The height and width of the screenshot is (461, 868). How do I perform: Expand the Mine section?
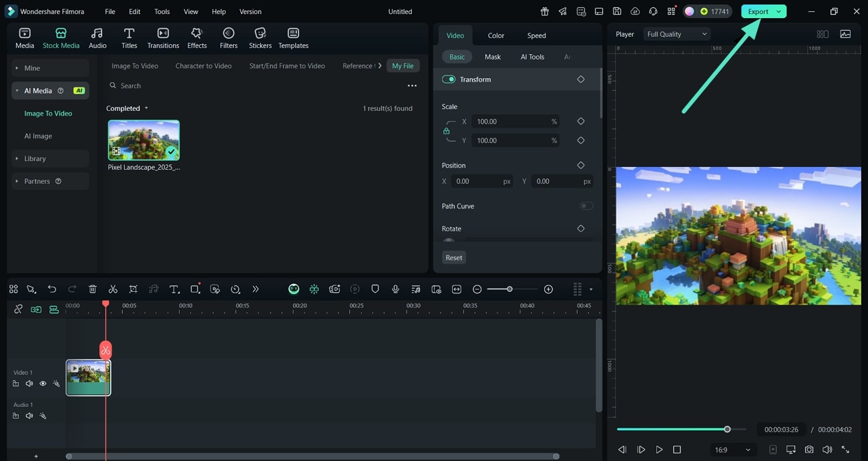click(x=50, y=68)
